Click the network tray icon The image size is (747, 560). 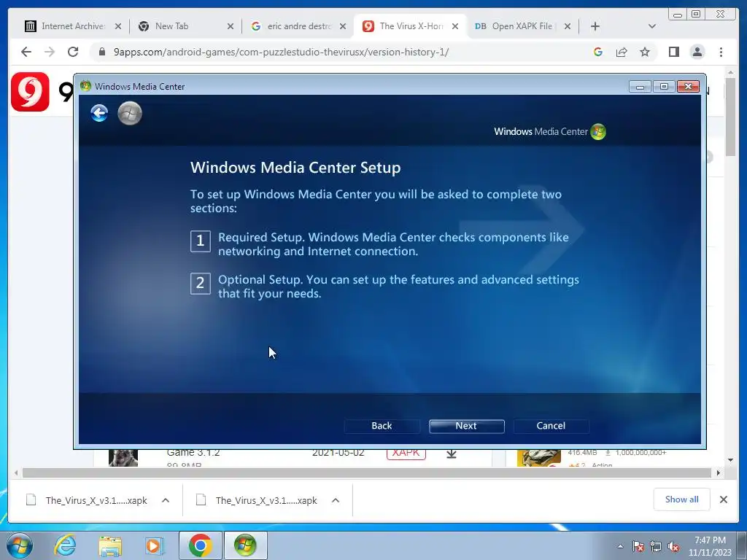click(x=656, y=547)
